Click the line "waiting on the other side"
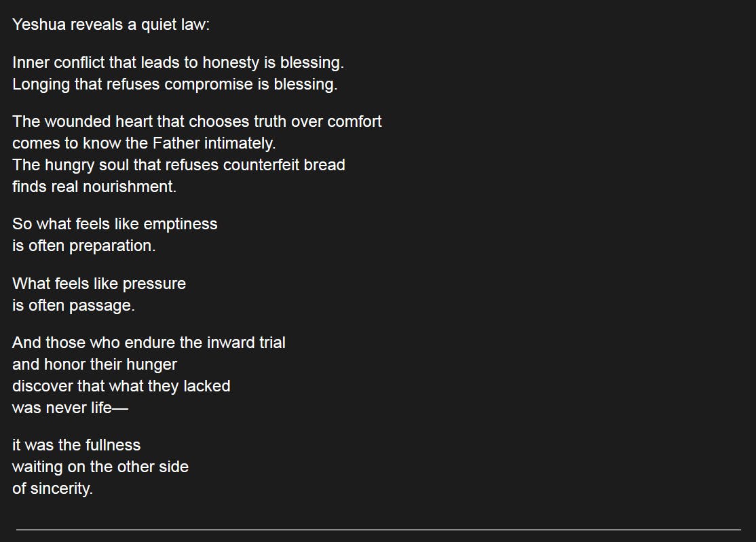 coord(100,467)
